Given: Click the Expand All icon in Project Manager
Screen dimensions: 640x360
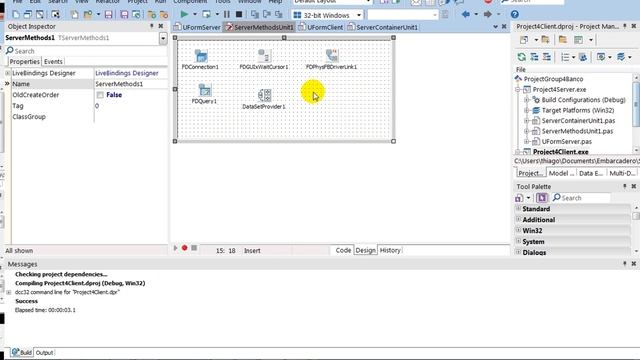Looking at the screenshot, I should (534, 57).
